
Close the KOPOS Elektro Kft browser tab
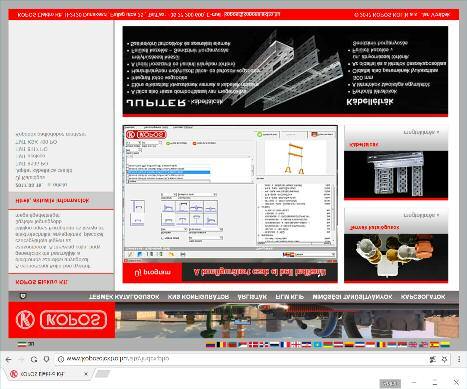tap(86, 374)
